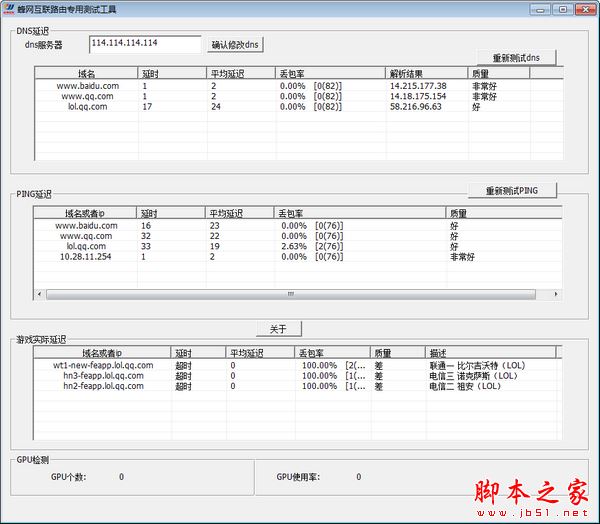This screenshot has height=524, width=600.
Task: Click description 联通一 比尔吉沃特 (LOL)
Action: (x=477, y=365)
